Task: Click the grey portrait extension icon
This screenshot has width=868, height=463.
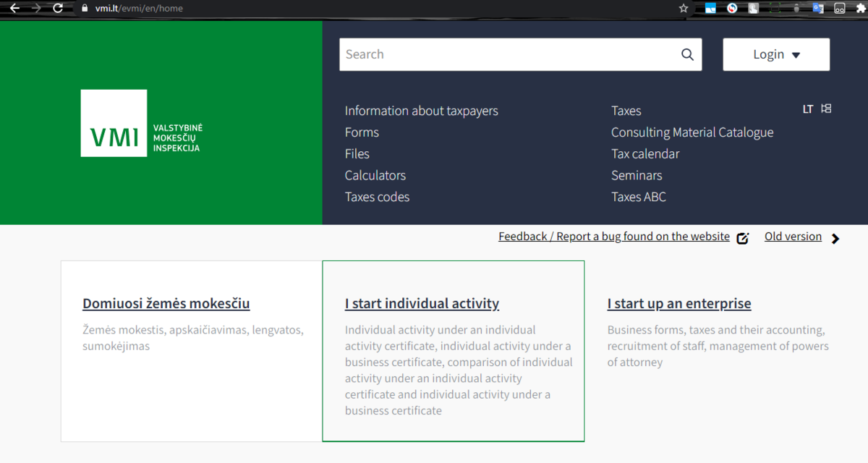Action: pyautogui.click(x=754, y=9)
